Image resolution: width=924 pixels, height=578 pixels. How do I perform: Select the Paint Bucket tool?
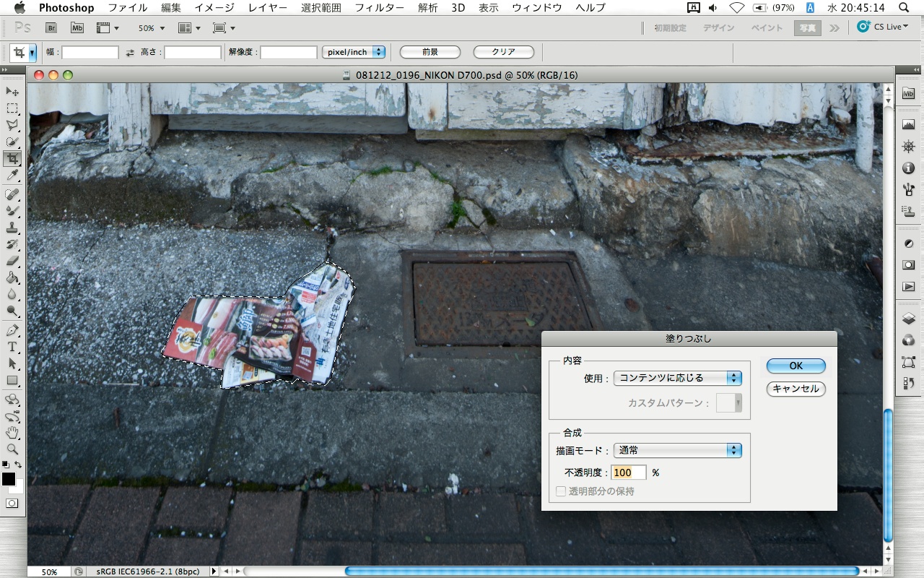tap(13, 278)
